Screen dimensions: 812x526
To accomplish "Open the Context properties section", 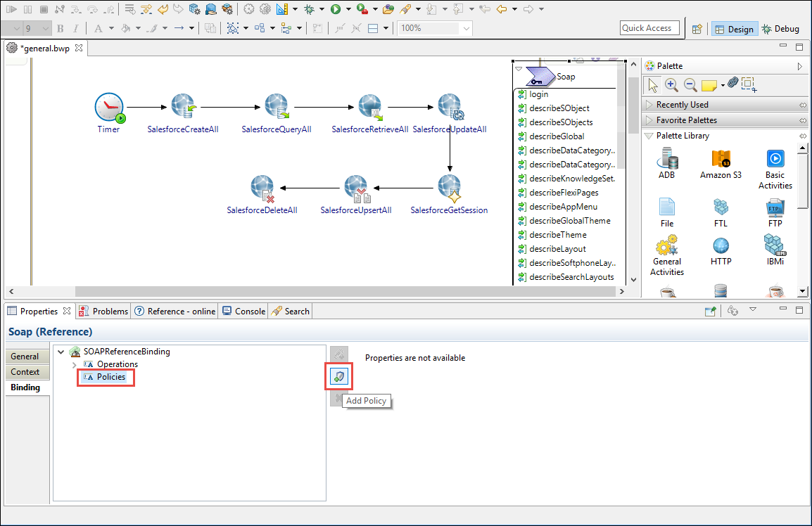I will (x=27, y=372).
